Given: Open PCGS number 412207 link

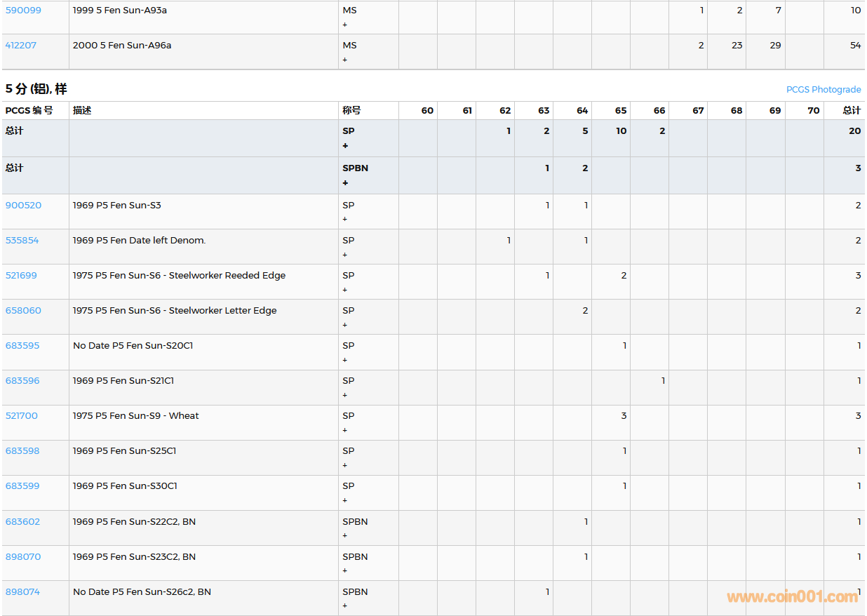Looking at the screenshot, I should coord(20,46).
